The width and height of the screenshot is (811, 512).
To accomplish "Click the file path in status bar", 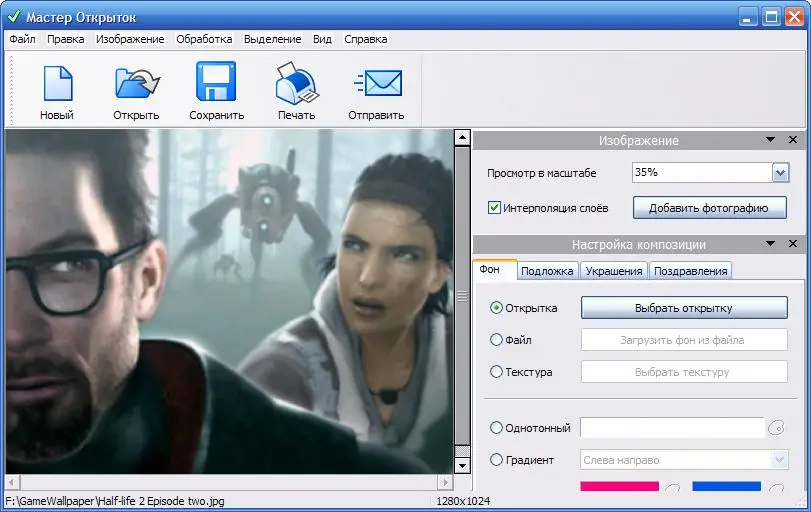I will click(115, 501).
